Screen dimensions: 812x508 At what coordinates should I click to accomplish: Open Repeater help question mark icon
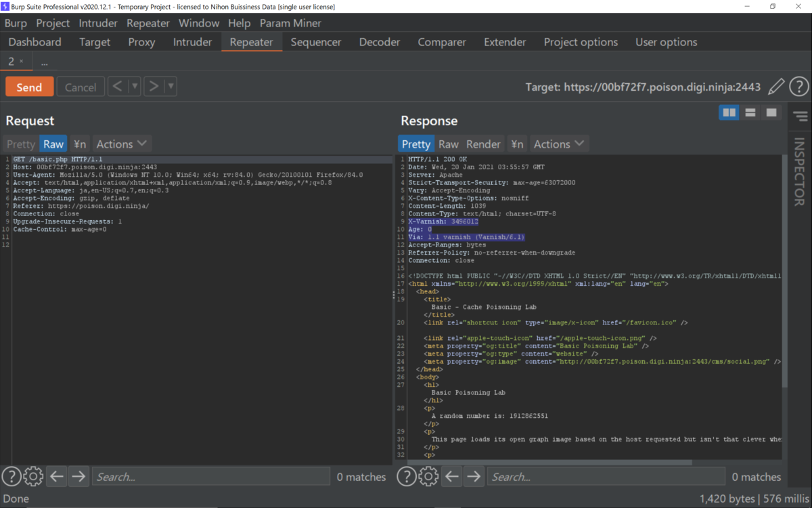(799, 87)
